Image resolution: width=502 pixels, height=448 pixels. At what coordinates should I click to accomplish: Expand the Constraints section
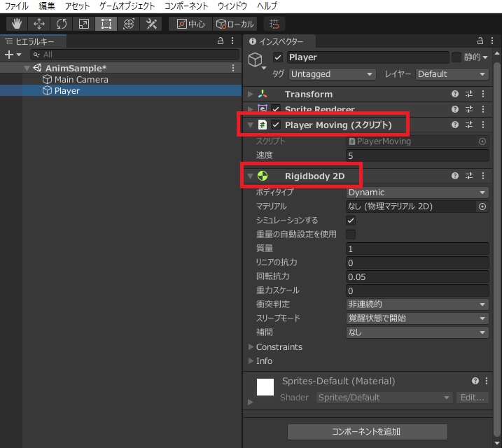[251, 347]
